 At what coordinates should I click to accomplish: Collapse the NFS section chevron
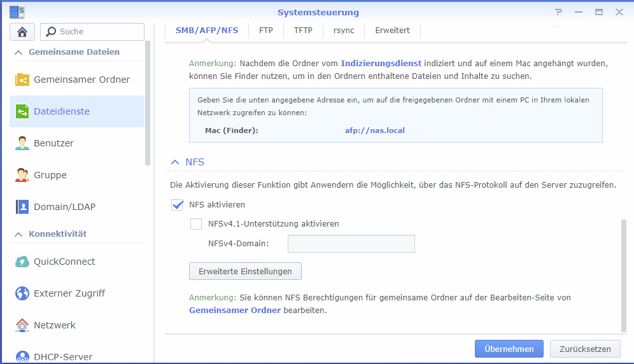(x=174, y=162)
